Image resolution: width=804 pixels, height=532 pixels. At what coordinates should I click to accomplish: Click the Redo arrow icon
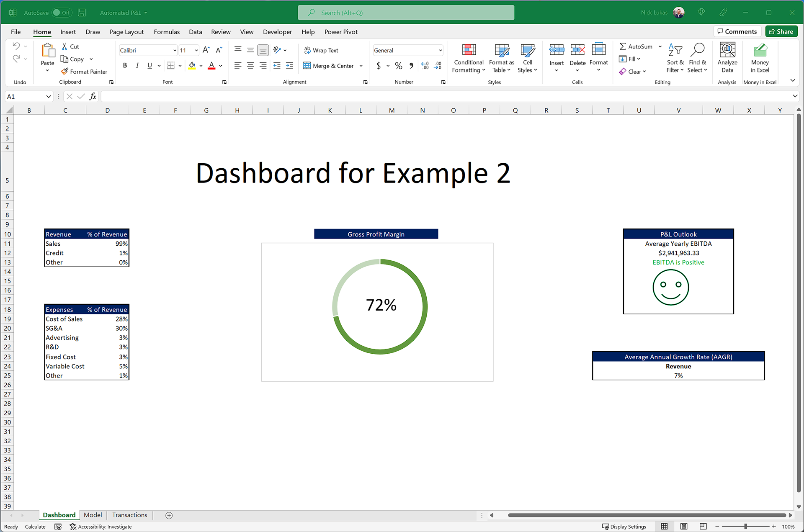click(16, 59)
